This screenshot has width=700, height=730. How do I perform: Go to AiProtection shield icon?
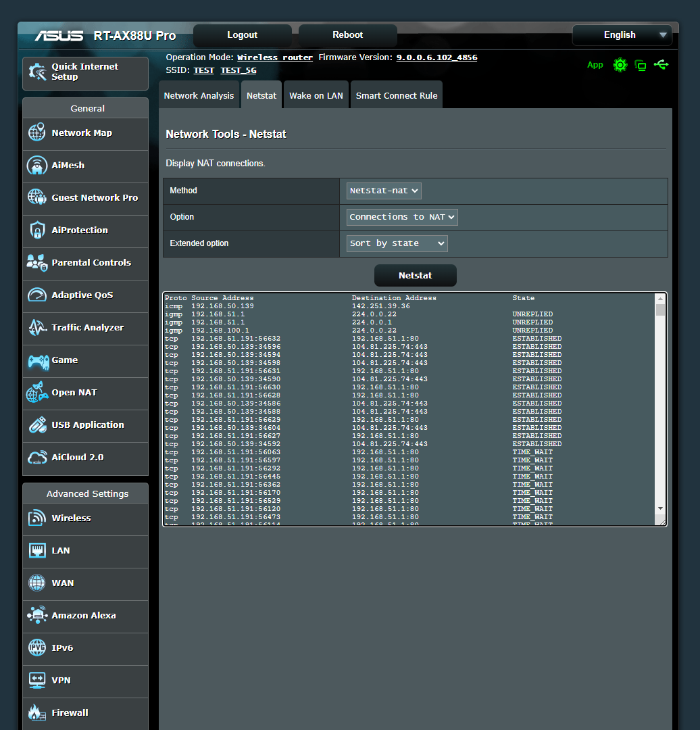coord(37,230)
